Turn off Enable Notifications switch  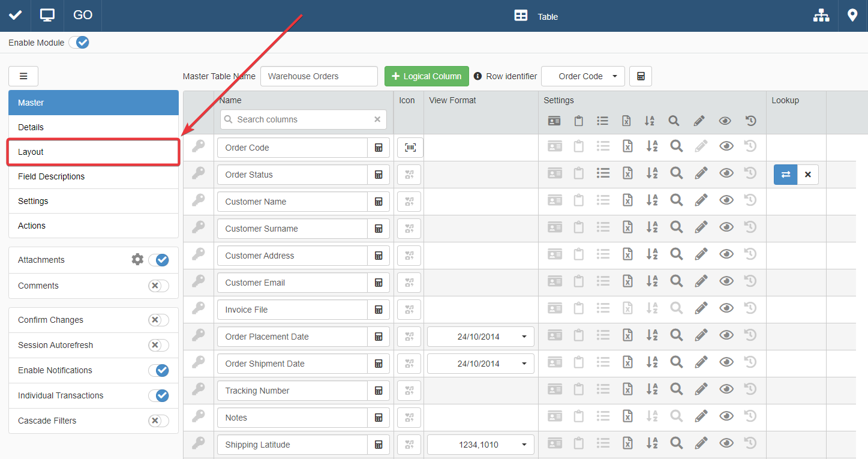tap(158, 370)
